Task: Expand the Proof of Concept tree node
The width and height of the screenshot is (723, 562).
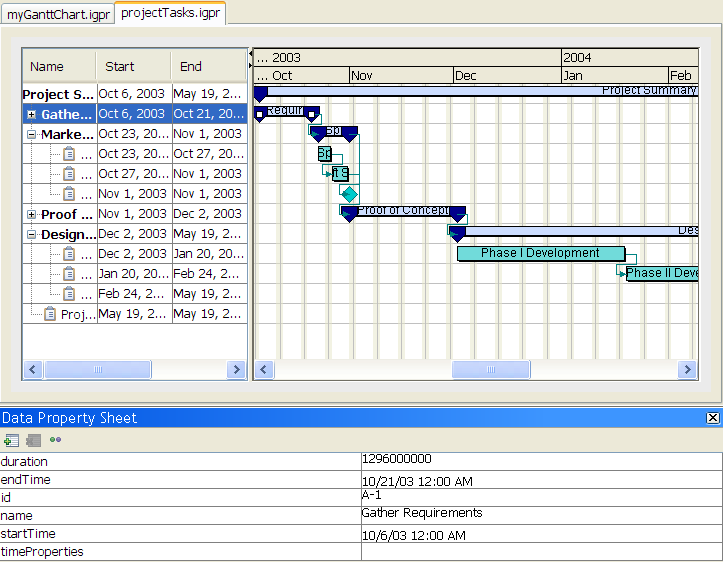Action: click(32, 214)
